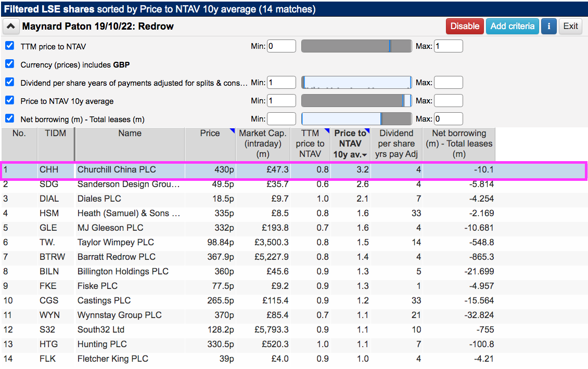The image size is (588, 369).
Task: Sort by Market Cap. (intraday) column header
Action: 263,144
